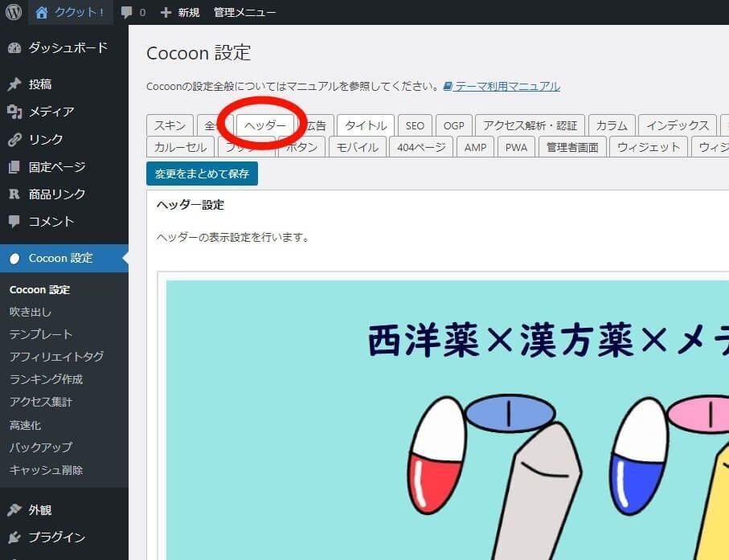This screenshot has width=729, height=560.
Task: Switch to the 管理者画面 tab
Action: click(572, 147)
